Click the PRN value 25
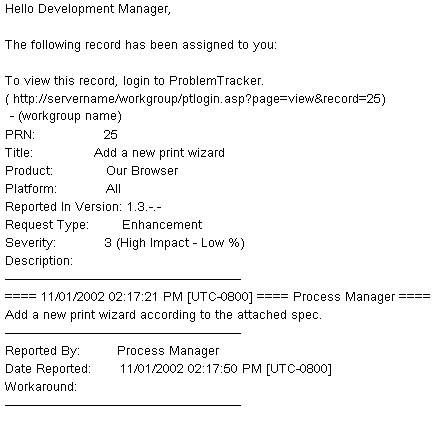The height and width of the screenshot is (421, 436). click(110, 134)
